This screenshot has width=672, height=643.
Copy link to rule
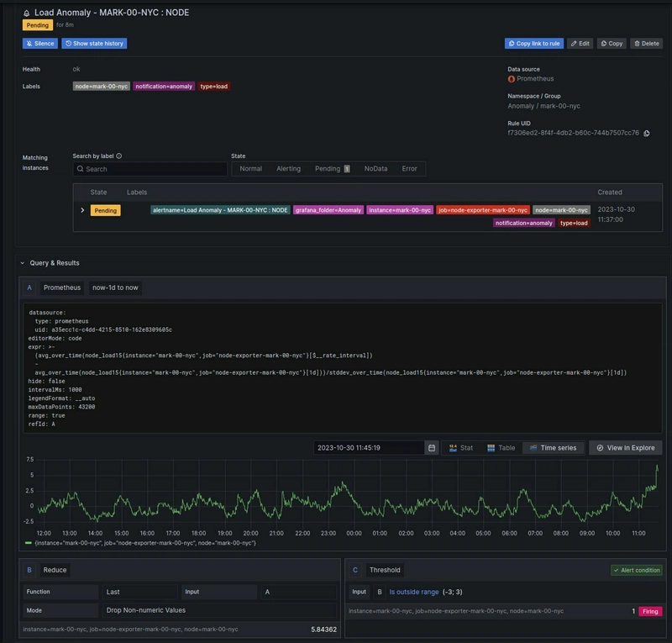pos(533,43)
